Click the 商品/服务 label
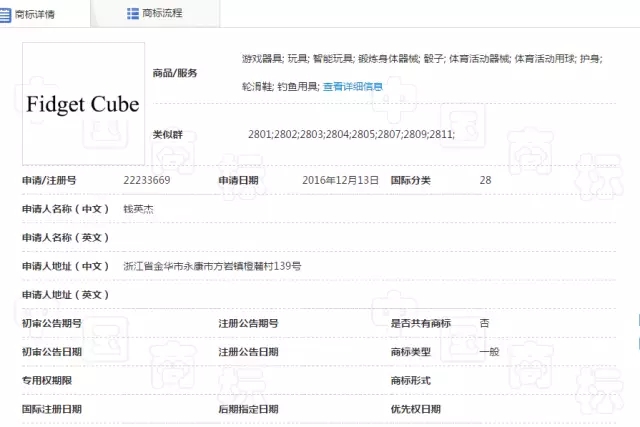This screenshot has height=427, width=640. click(x=175, y=73)
